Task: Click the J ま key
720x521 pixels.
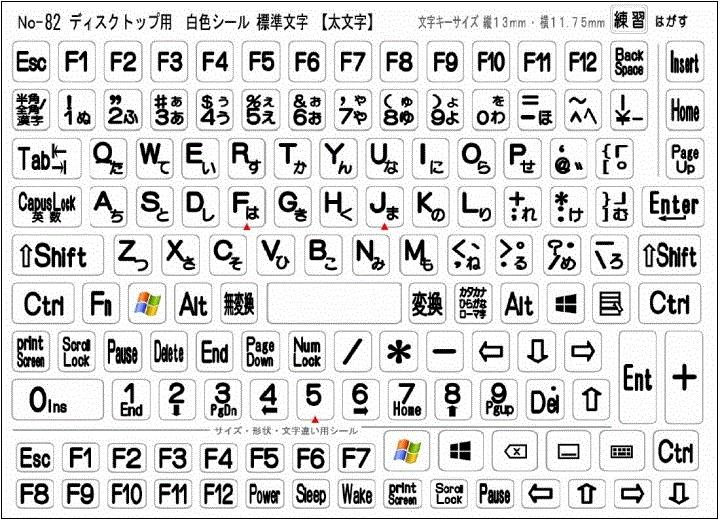Action: point(385,207)
